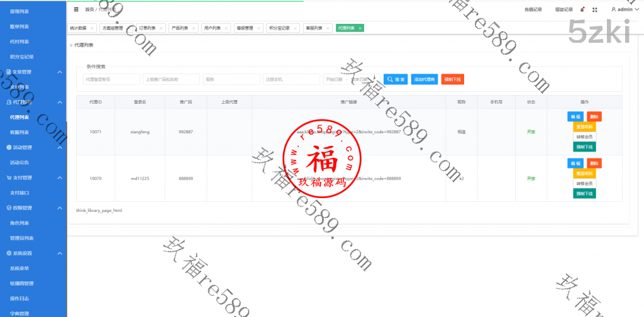
Task: Click the hamburger menu collapse icon
Action: tap(77, 9)
